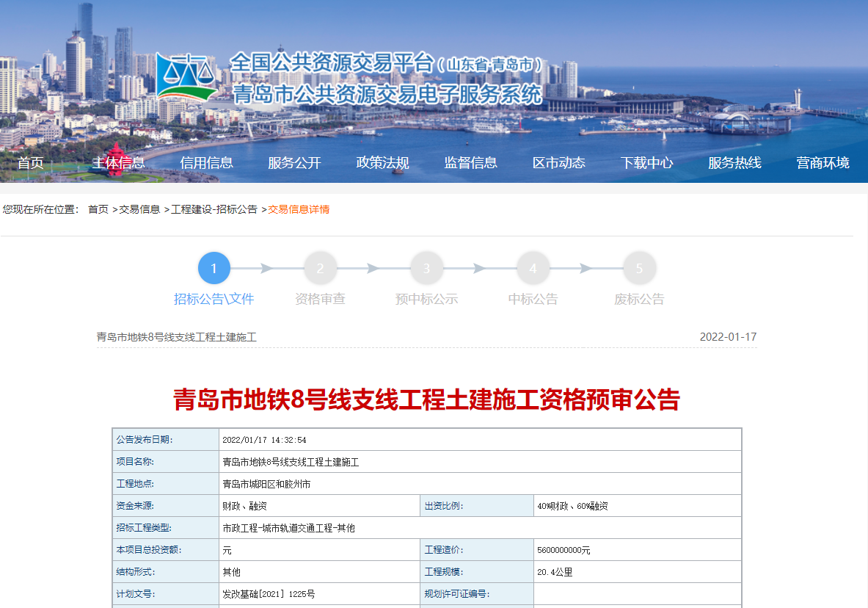This screenshot has width=868, height=608.
Task: Go to 区市动态 page
Action: click(x=558, y=163)
